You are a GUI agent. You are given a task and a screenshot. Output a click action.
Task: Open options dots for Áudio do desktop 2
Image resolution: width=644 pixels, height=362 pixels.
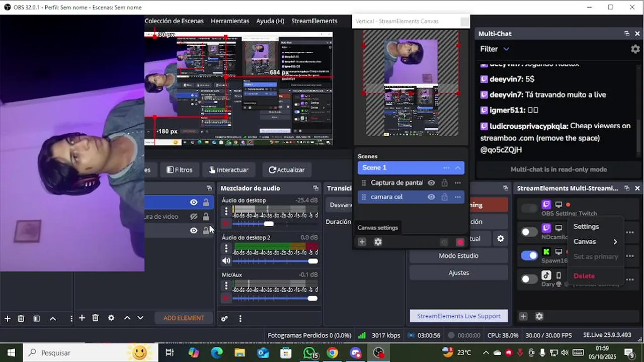coord(226,248)
